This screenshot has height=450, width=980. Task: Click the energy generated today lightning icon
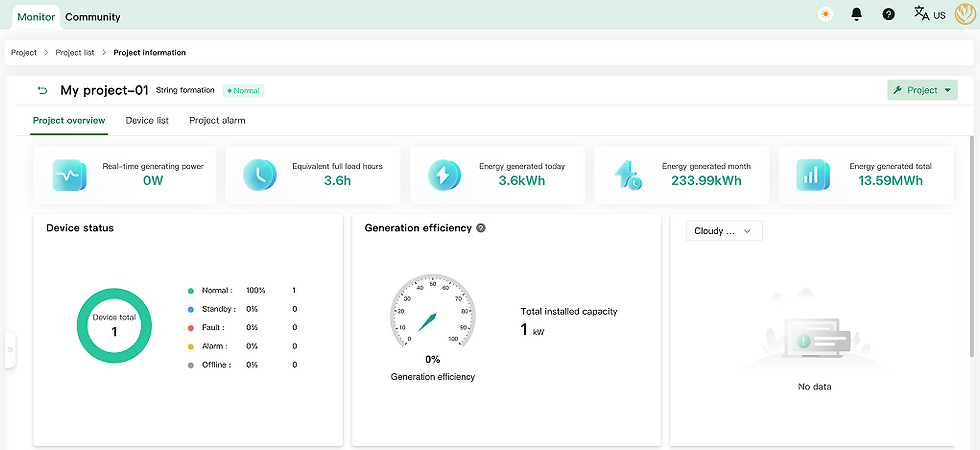444,175
